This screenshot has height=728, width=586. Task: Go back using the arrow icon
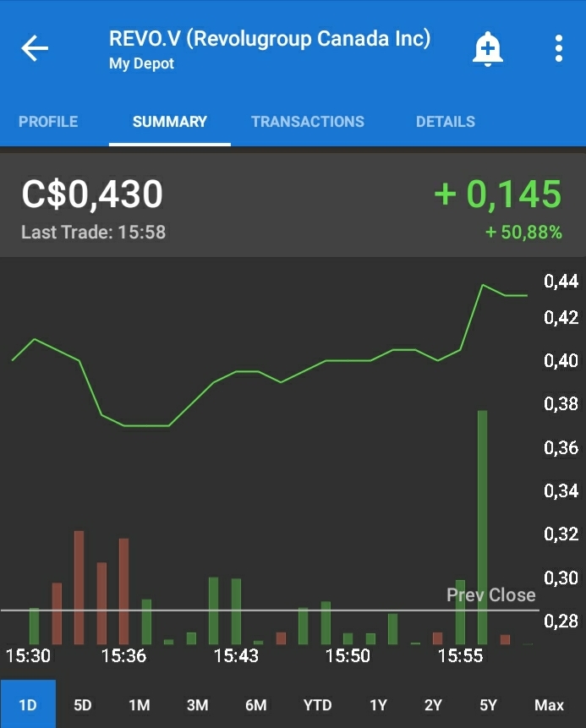click(34, 48)
